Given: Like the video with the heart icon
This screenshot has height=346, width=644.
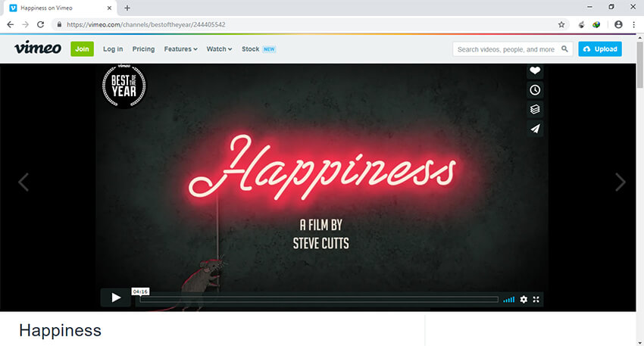Looking at the screenshot, I should pos(535,70).
